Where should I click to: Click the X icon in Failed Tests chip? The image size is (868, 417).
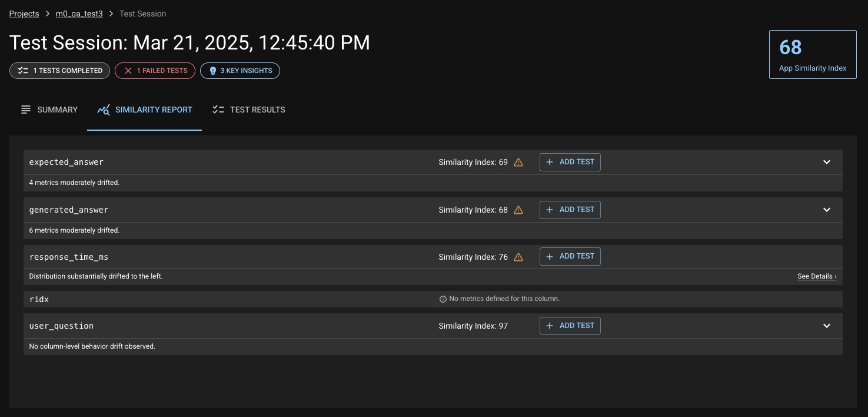(128, 71)
